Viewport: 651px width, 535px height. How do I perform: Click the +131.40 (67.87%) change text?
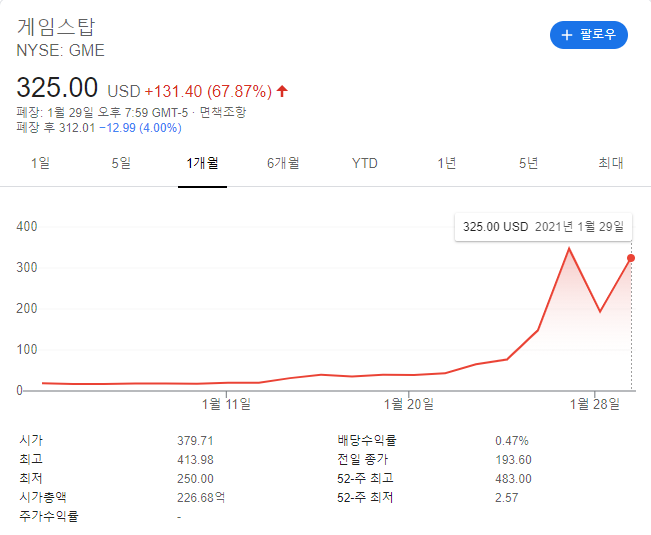[208, 91]
